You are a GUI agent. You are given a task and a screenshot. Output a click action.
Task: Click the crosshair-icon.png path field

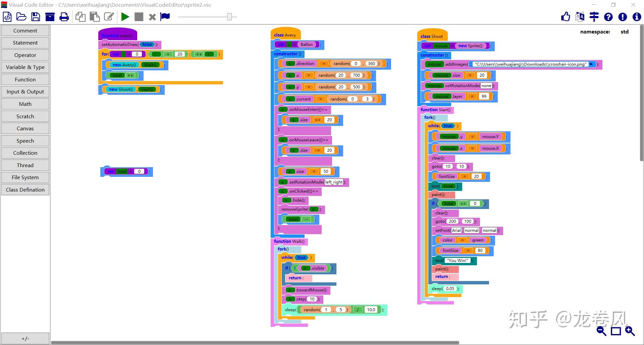[x=530, y=64]
